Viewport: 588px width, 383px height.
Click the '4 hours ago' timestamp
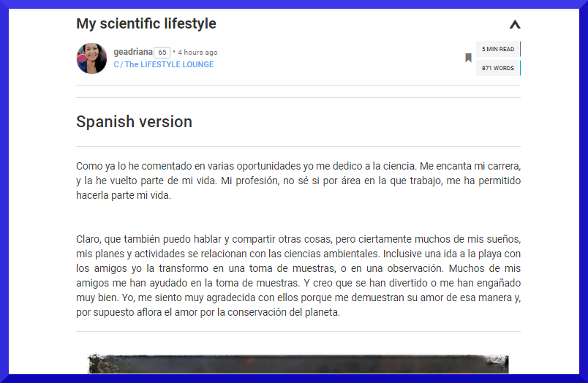coord(197,53)
